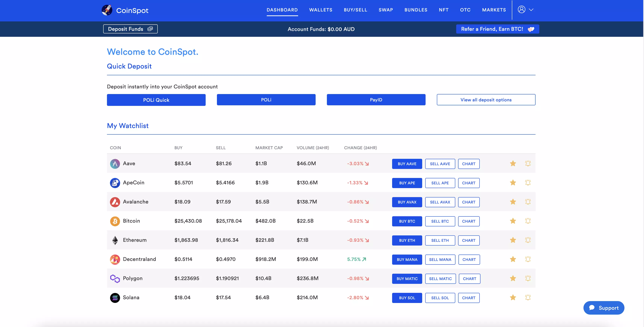Viewport: 644px width, 327px height.
Task: Toggle the watchlist star for Avalanche
Action: [513, 202]
